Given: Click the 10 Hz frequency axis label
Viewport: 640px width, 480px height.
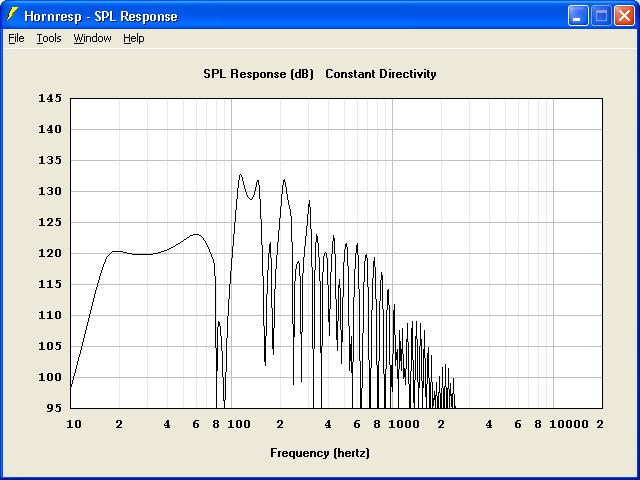Looking at the screenshot, I should [73, 424].
